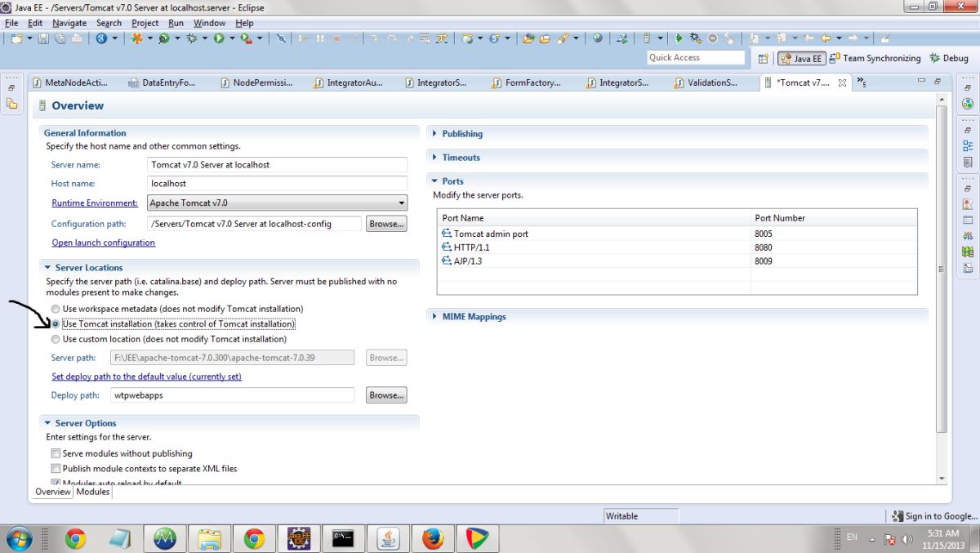Click the Show List overflow editors icon
980x553 pixels.
862,82
